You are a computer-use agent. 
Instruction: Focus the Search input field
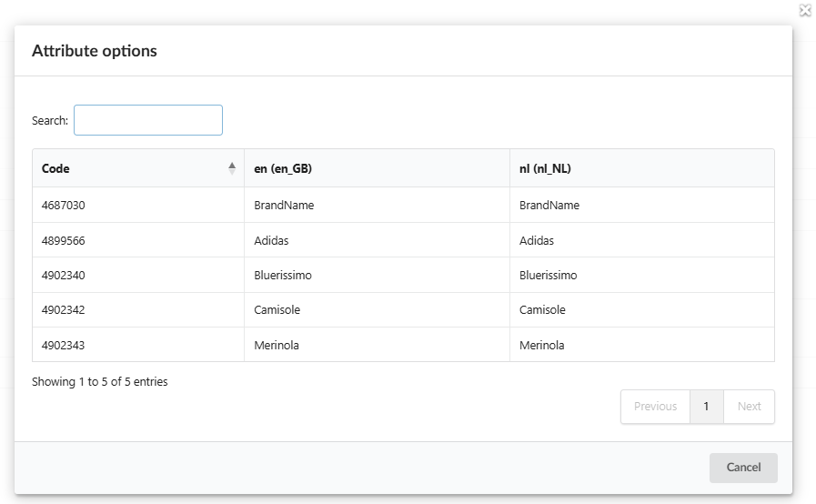[148, 120]
